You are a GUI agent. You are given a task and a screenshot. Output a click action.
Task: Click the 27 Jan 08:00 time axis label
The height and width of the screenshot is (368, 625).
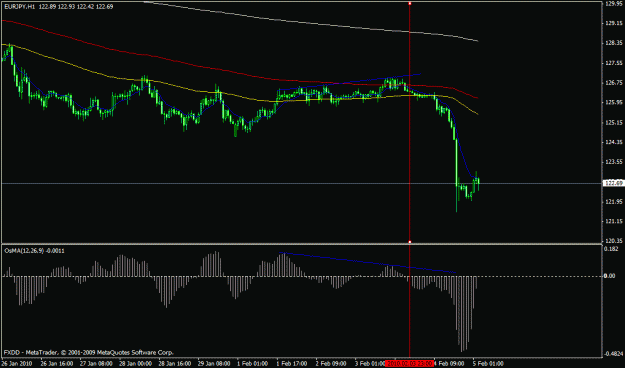[x=96, y=364]
